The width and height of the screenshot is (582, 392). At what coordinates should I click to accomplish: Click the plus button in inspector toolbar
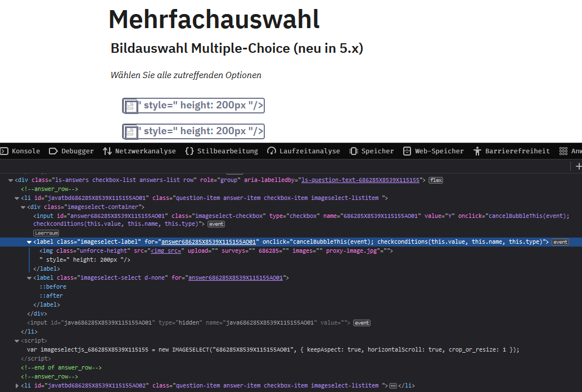coord(578,167)
